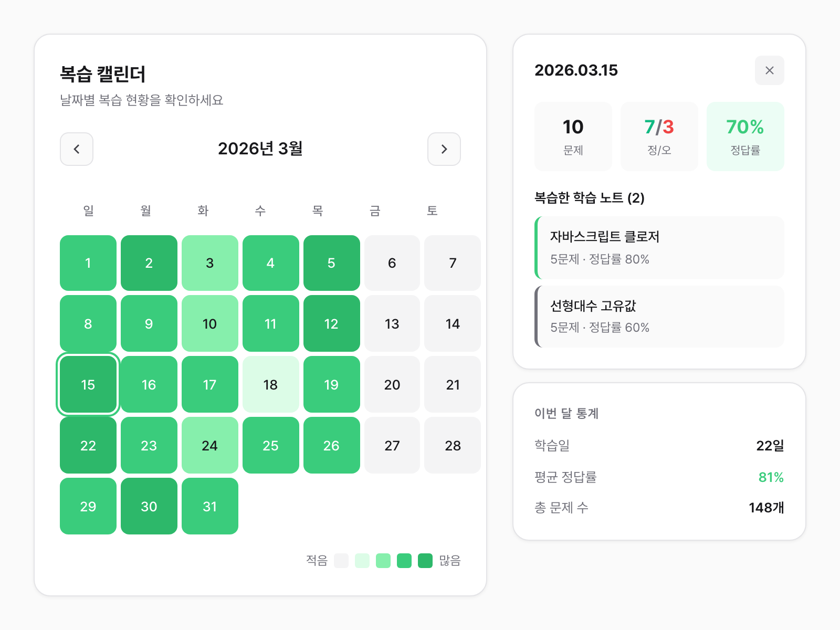Go to the next month
The height and width of the screenshot is (630, 840).
pyautogui.click(x=444, y=149)
